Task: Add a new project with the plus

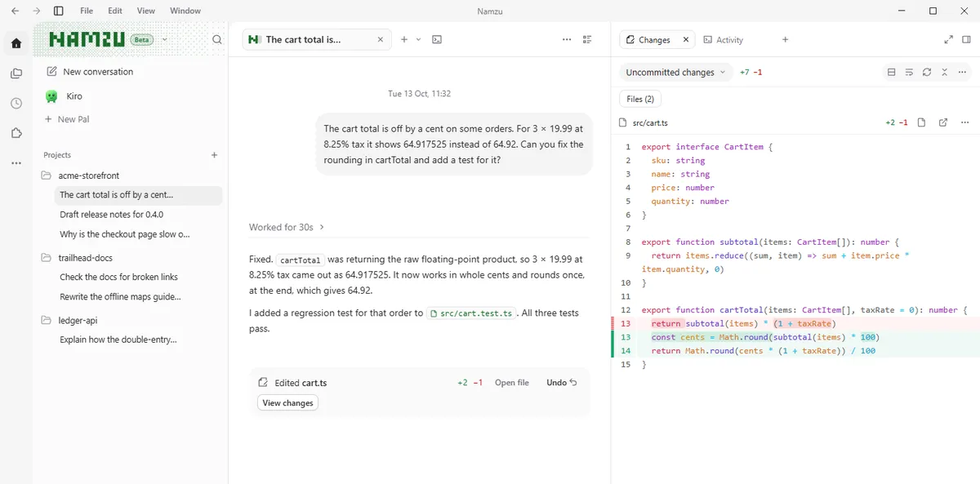Action: click(215, 155)
